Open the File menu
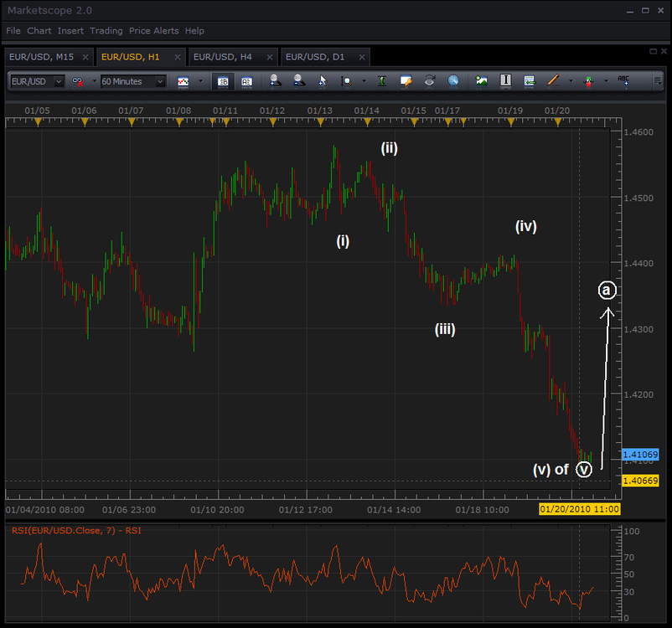The image size is (672, 628). click(13, 31)
